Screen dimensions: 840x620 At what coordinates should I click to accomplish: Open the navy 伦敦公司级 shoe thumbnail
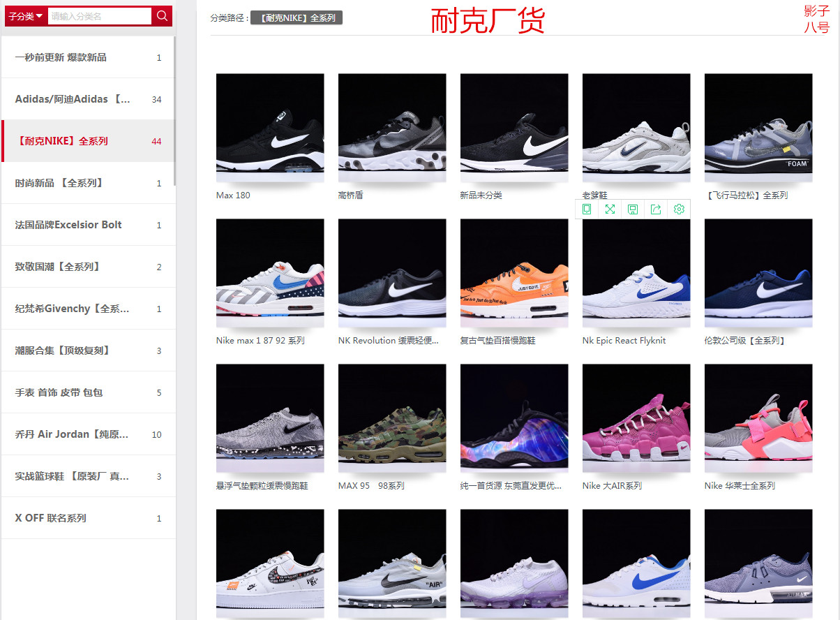coord(758,273)
